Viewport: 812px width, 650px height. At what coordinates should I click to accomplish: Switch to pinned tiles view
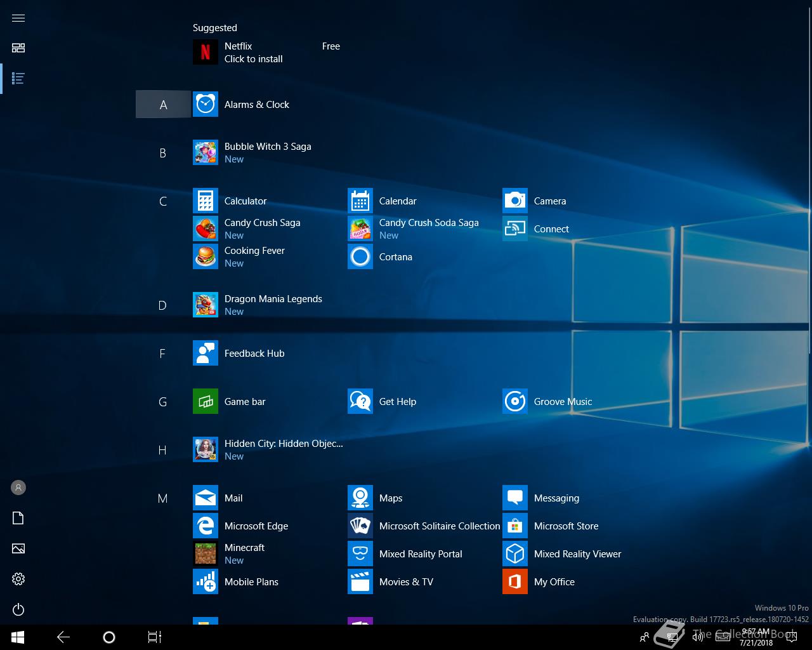point(18,48)
